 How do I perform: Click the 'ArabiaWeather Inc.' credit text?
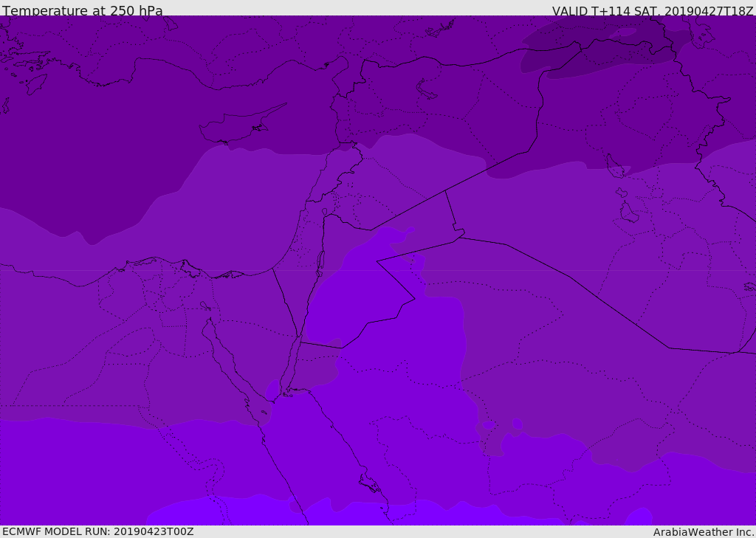tap(704, 532)
